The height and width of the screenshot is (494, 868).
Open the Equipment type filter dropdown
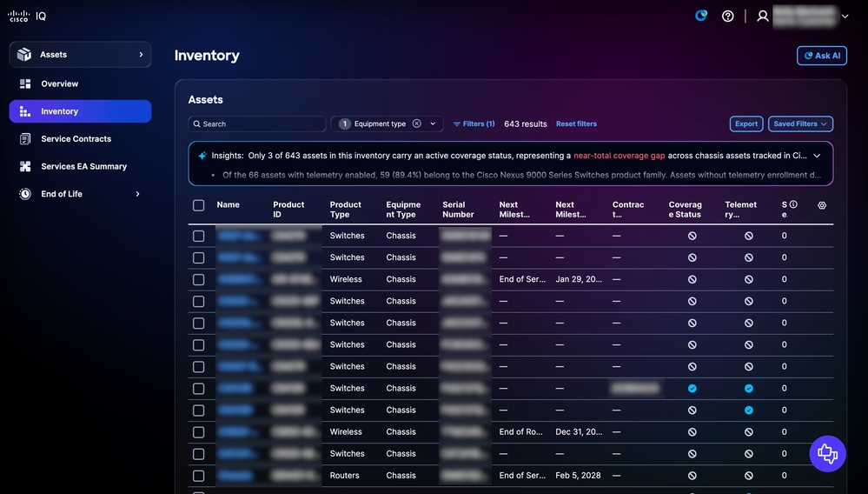(x=433, y=123)
